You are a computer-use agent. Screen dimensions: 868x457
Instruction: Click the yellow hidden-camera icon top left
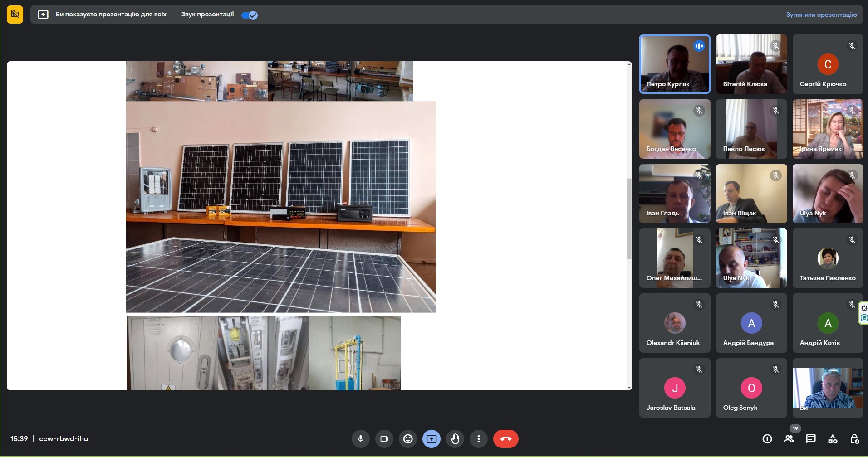(15, 15)
